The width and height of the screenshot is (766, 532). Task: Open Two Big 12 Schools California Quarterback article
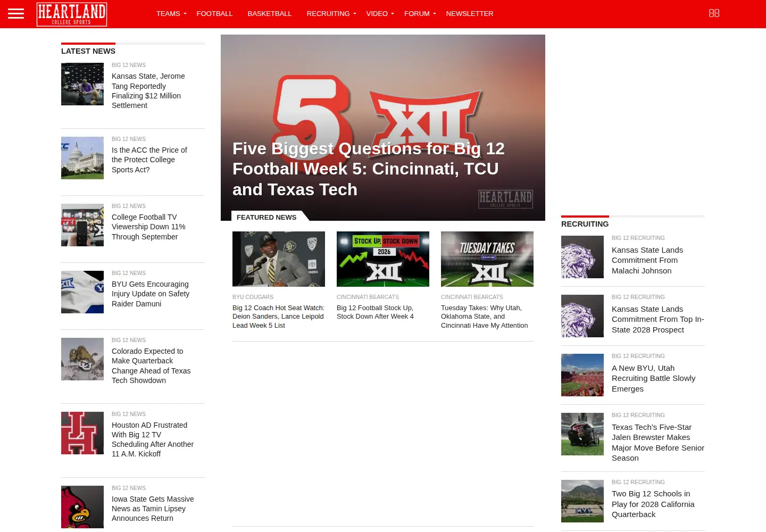pos(653,504)
